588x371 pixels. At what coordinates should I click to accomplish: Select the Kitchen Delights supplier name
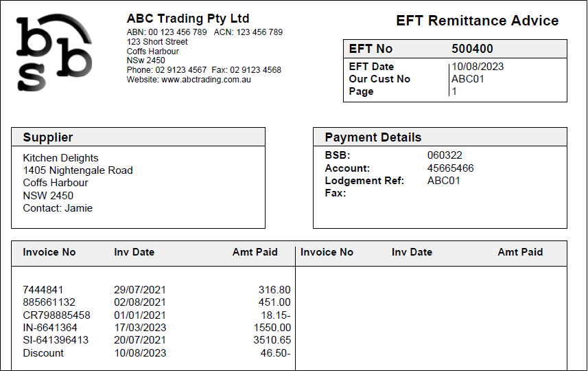(60, 158)
